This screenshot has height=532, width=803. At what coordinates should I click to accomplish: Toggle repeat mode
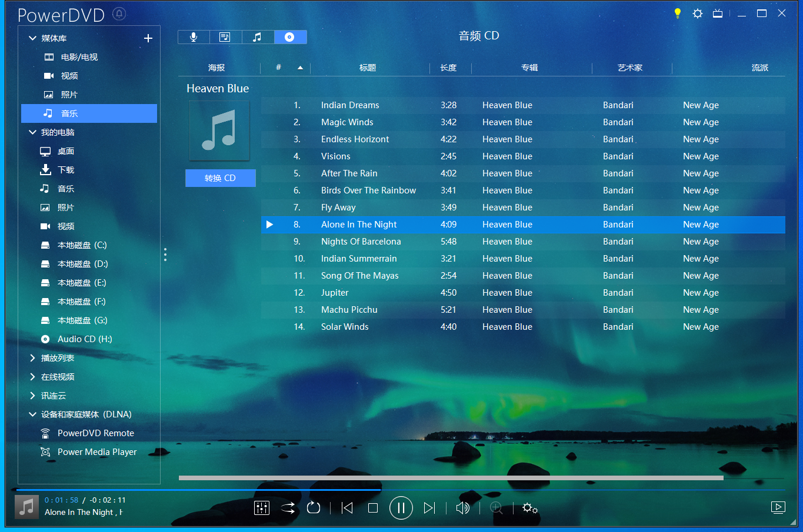click(x=314, y=507)
